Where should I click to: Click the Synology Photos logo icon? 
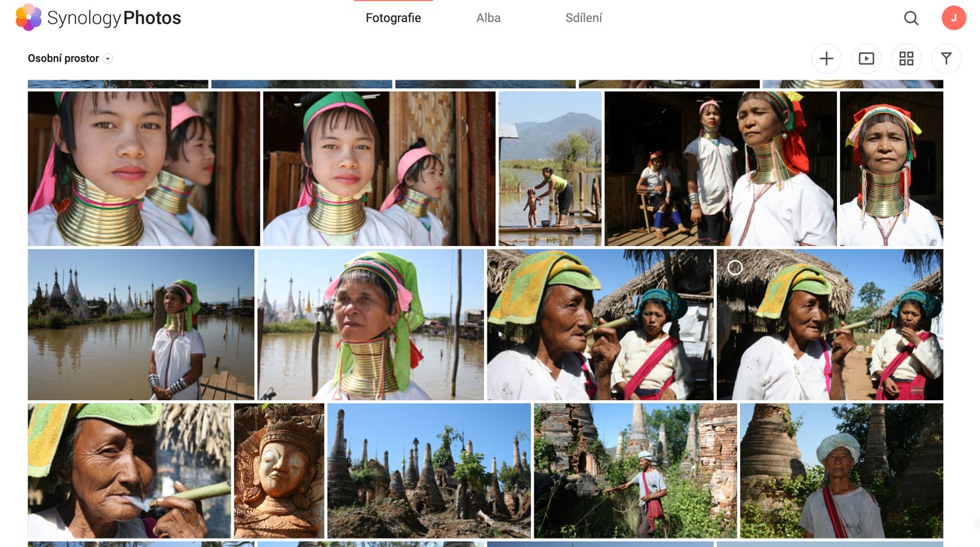click(x=28, y=18)
